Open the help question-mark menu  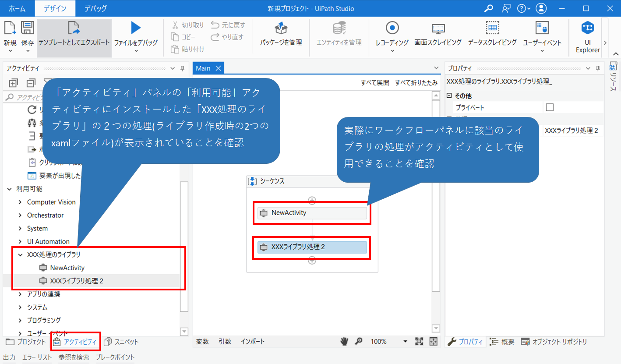click(x=523, y=8)
